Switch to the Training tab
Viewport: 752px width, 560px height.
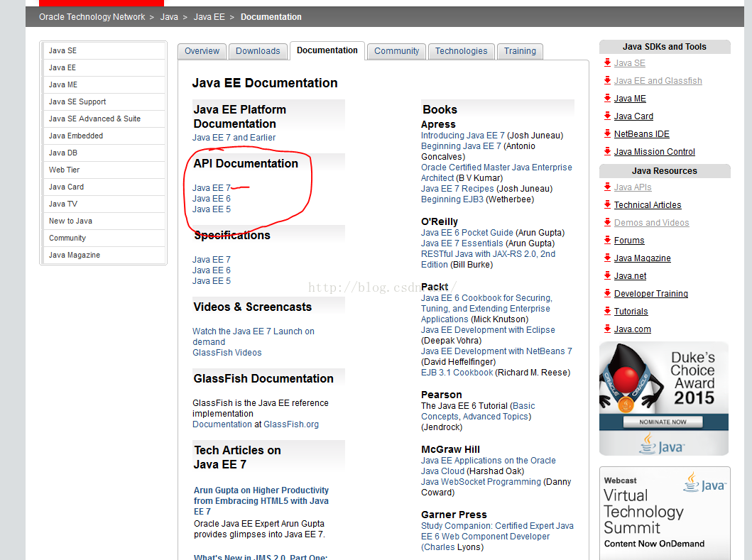tap(520, 51)
